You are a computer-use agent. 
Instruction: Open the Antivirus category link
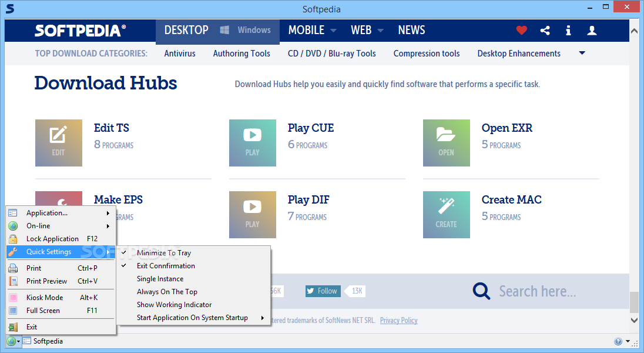(180, 54)
